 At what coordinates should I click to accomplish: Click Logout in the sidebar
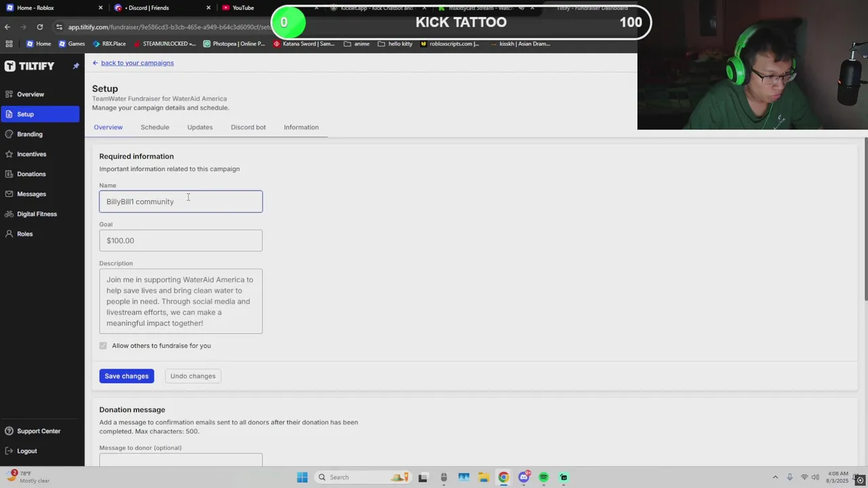click(x=21, y=451)
